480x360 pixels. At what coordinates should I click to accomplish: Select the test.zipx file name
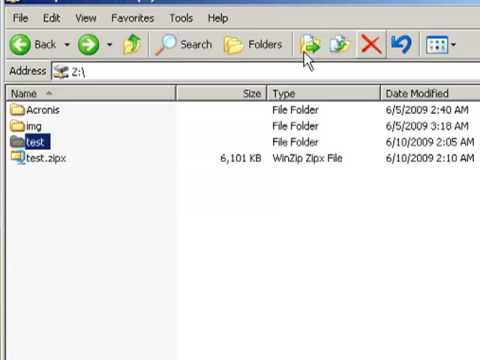coord(46,158)
